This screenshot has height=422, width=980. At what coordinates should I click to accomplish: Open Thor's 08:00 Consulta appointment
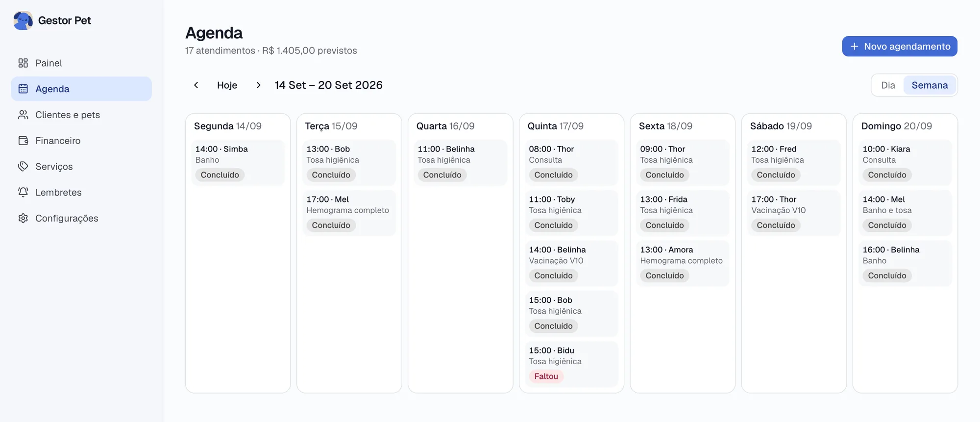[x=571, y=163]
